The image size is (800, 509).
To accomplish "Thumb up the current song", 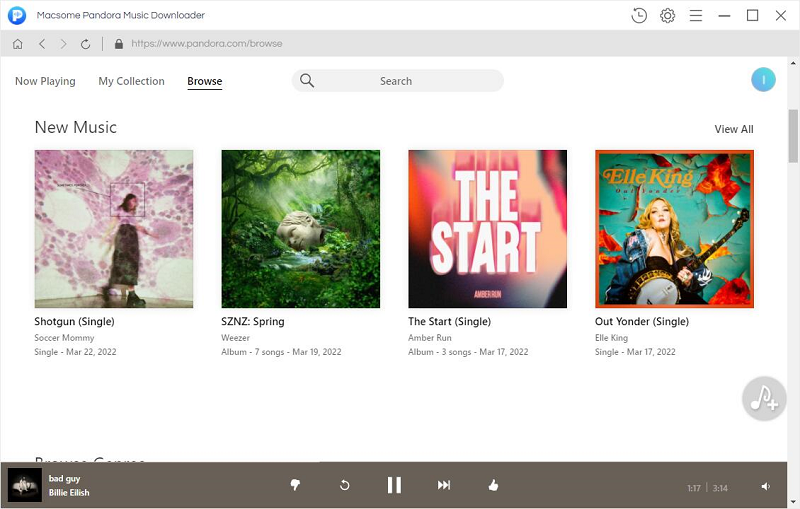I will (493, 485).
